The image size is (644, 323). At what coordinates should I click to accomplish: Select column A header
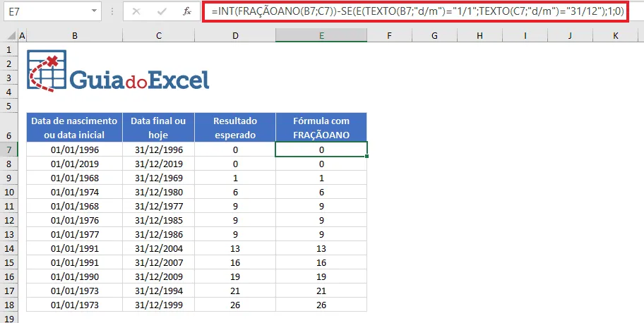click(x=22, y=36)
